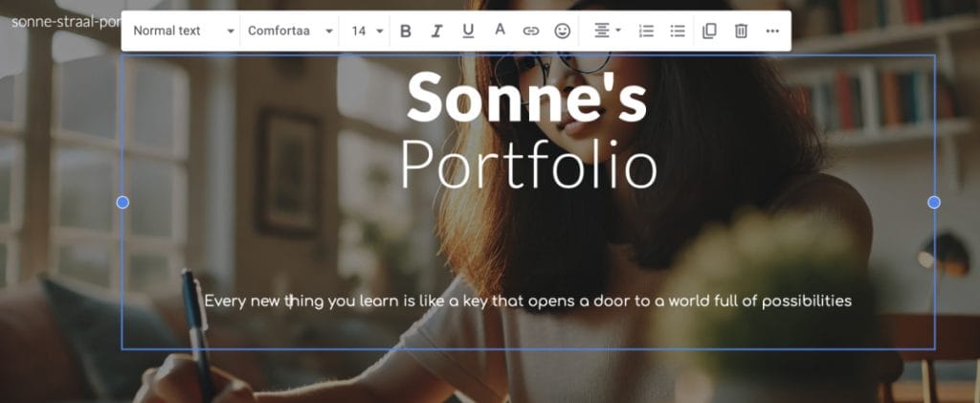Open the text color picker
This screenshot has height=403, width=980.
click(x=499, y=31)
